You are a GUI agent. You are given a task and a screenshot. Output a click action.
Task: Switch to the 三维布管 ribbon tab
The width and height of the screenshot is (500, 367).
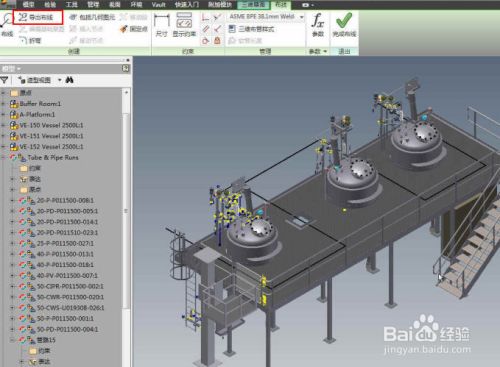pyautogui.click(x=254, y=5)
